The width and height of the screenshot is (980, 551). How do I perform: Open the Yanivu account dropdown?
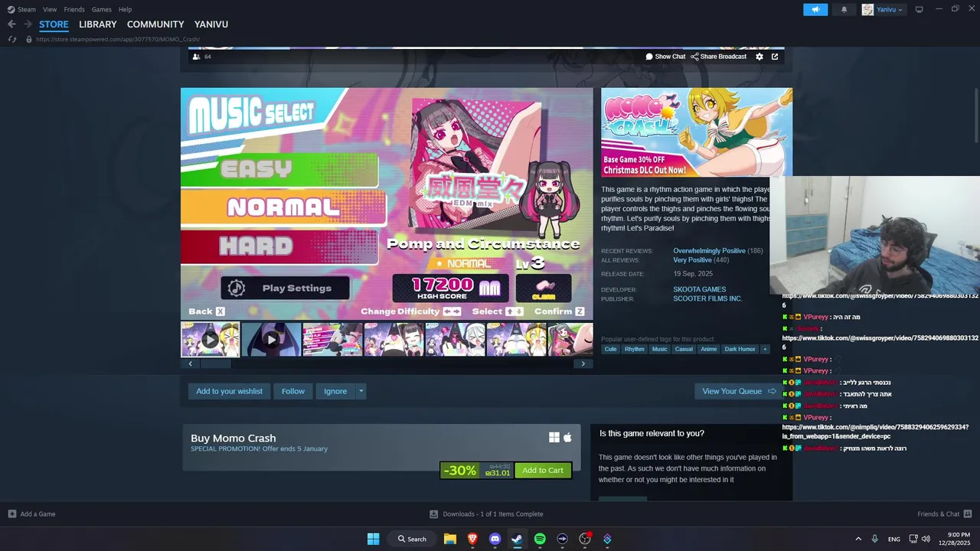coord(884,9)
